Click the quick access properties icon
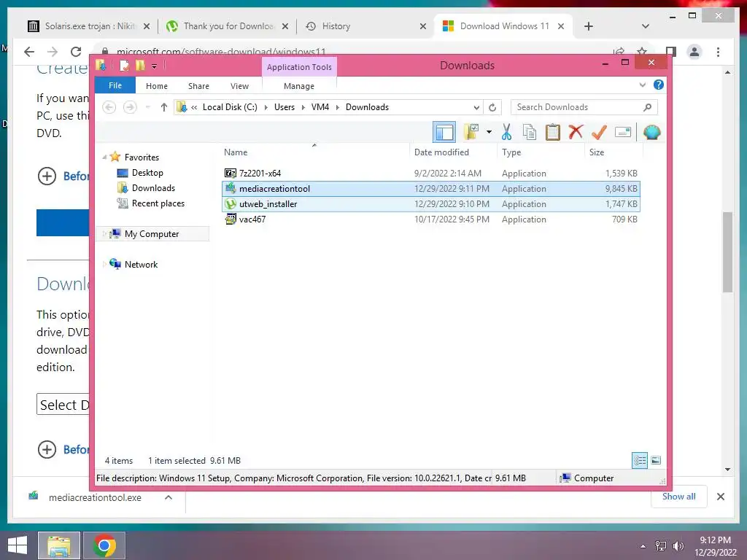Viewport: 747px width, 560px height. pos(124,65)
